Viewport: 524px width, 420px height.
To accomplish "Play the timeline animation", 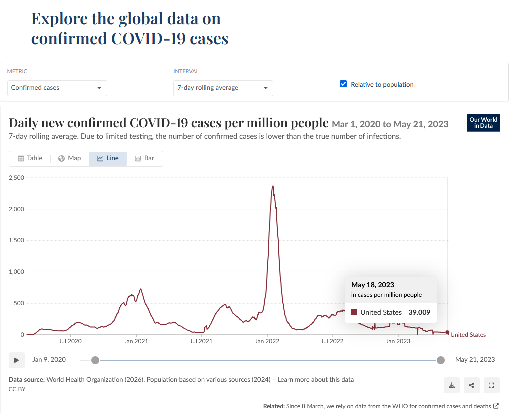I will coord(16,360).
